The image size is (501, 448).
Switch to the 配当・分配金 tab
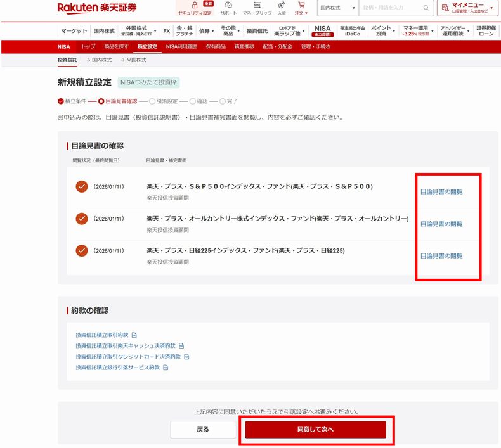(277, 46)
